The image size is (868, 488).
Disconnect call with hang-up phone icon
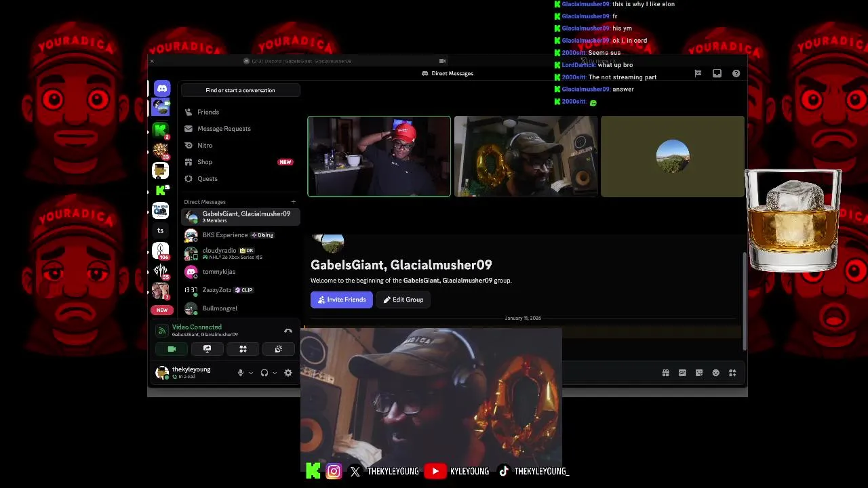[x=288, y=331]
